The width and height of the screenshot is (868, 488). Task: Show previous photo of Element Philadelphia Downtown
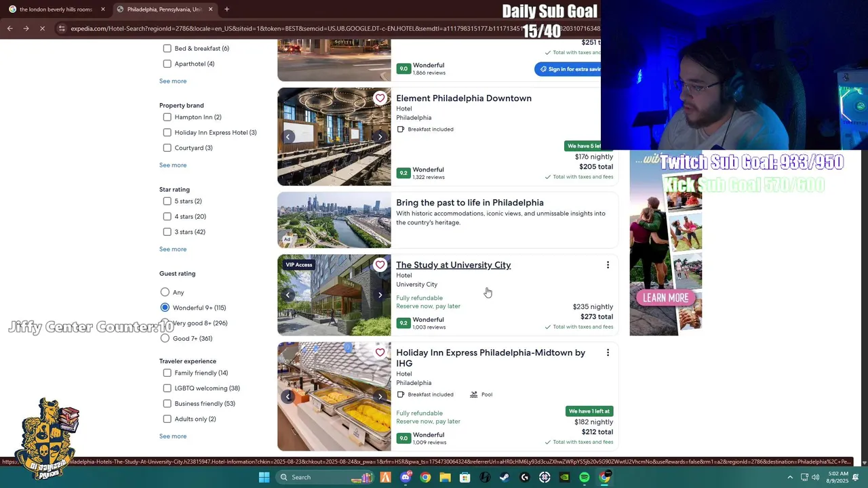coord(288,137)
